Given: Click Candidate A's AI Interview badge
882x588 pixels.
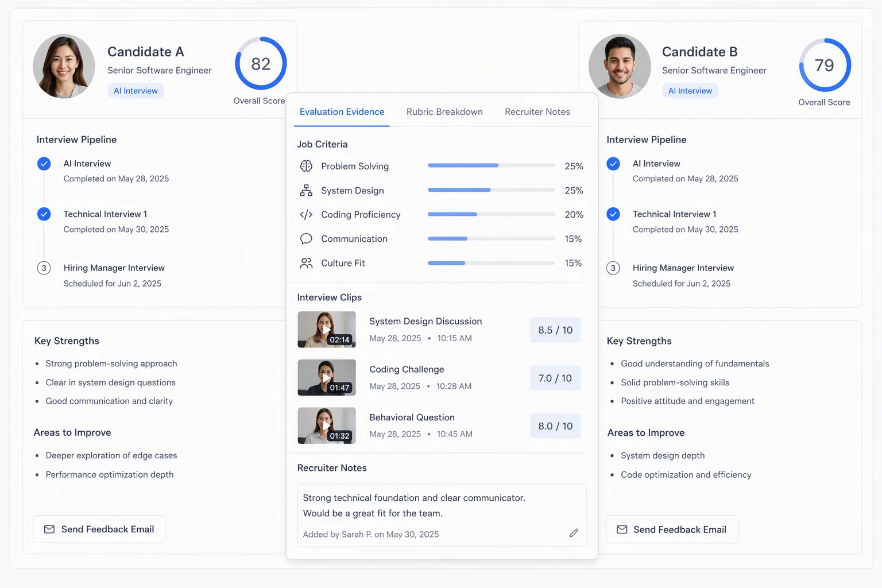Looking at the screenshot, I should click(136, 91).
